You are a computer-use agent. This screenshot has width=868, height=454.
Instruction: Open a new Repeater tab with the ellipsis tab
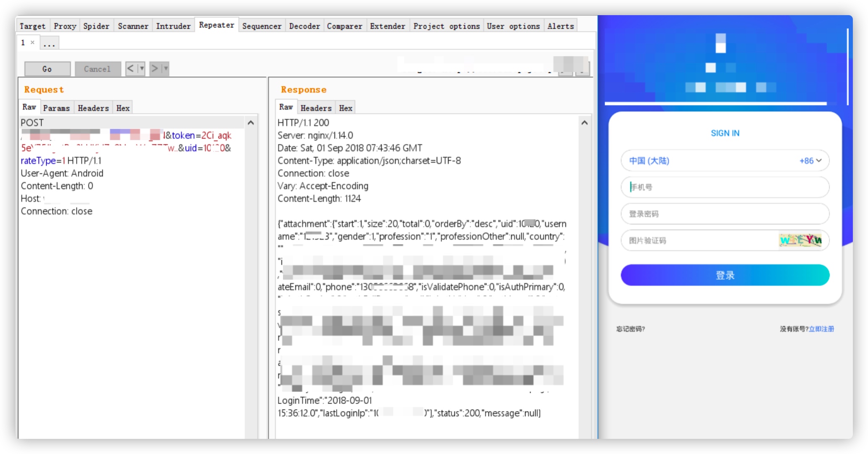[49, 43]
